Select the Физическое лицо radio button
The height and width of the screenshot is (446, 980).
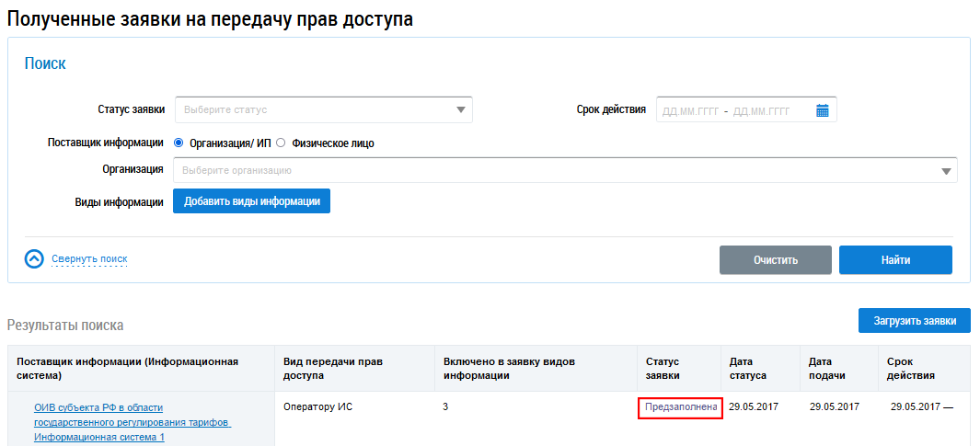tap(282, 143)
